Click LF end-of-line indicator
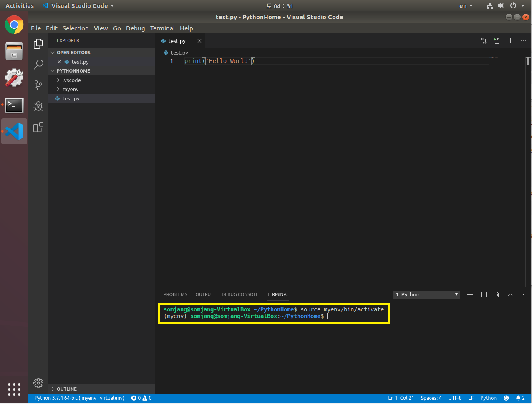This screenshot has height=404, width=532. [471, 398]
